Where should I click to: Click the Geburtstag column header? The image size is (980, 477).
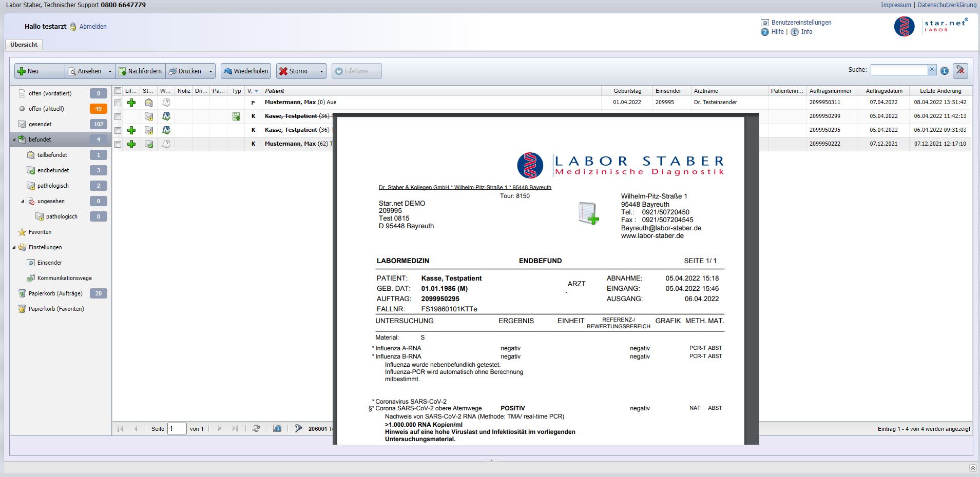click(x=627, y=91)
